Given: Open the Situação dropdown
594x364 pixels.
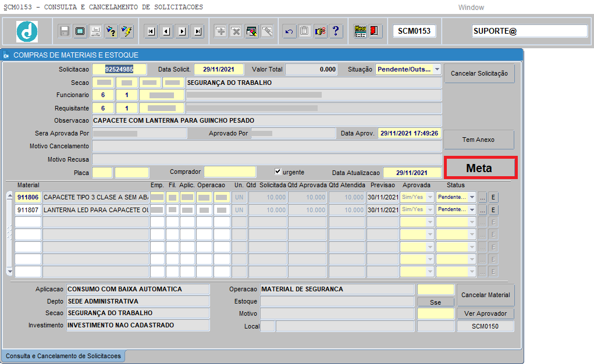Looking at the screenshot, I should [x=437, y=69].
